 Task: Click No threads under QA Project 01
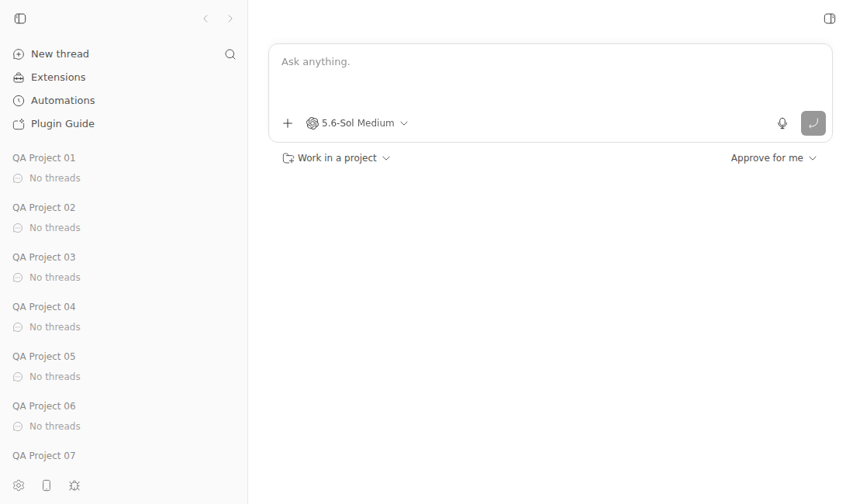[x=47, y=178]
